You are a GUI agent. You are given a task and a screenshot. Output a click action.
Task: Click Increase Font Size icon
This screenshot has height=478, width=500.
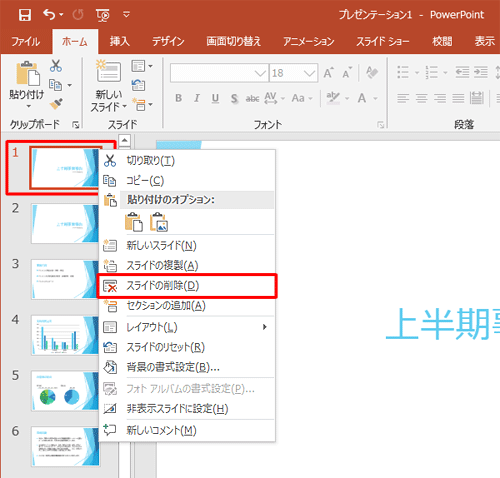click(x=328, y=73)
